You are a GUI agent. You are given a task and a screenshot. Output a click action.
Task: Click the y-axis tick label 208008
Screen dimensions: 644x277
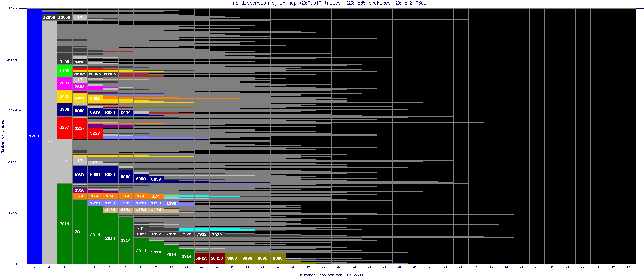point(12,60)
